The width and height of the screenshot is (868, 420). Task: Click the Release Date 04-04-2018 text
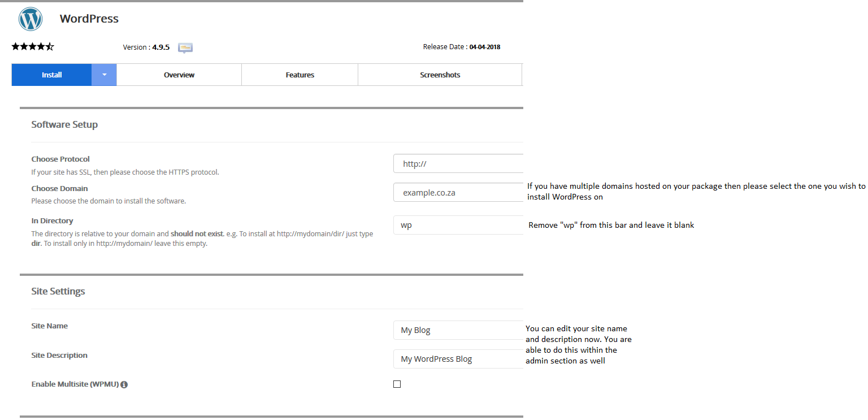click(462, 47)
